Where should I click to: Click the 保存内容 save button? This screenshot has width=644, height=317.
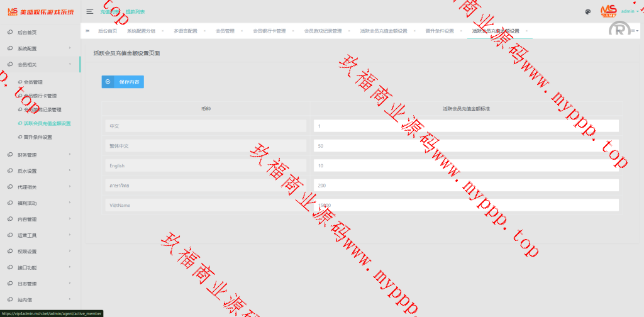pyautogui.click(x=123, y=82)
